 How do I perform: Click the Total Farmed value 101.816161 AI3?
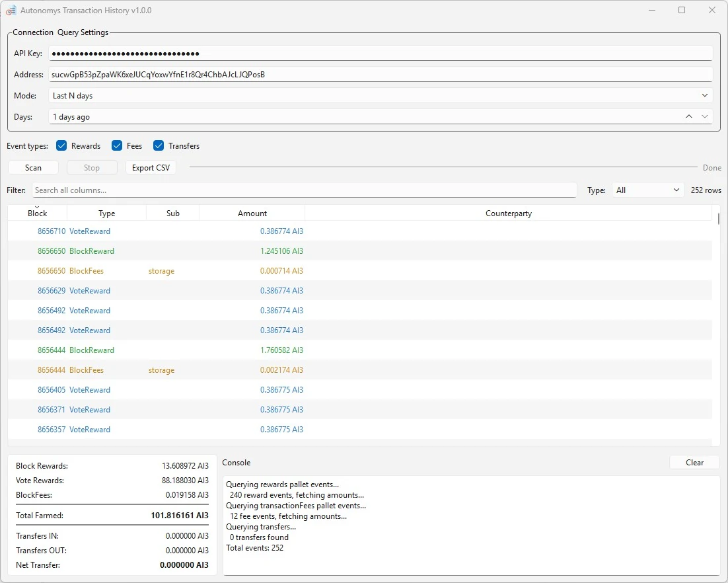180,515
